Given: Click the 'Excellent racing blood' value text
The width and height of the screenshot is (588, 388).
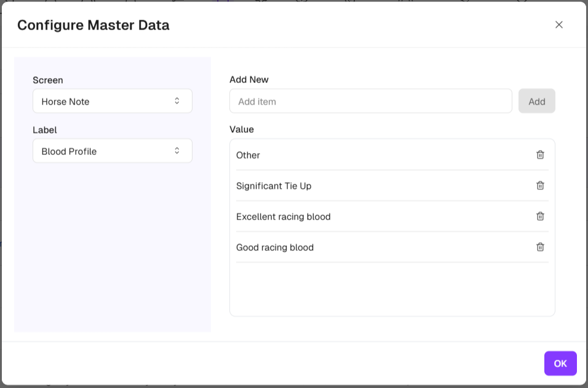Looking at the screenshot, I should point(283,217).
